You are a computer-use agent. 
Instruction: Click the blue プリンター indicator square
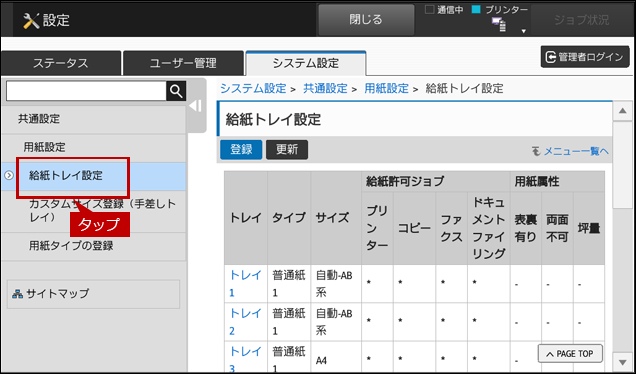point(477,10)
